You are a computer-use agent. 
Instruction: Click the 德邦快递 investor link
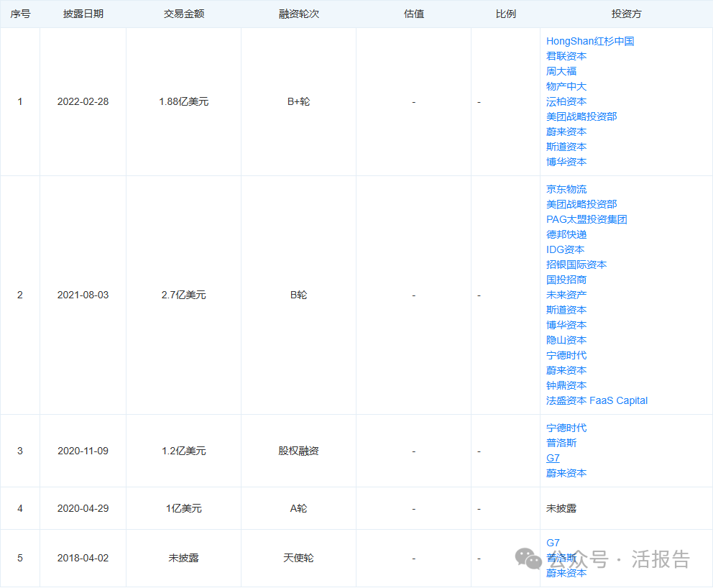[x=566, y=234]
